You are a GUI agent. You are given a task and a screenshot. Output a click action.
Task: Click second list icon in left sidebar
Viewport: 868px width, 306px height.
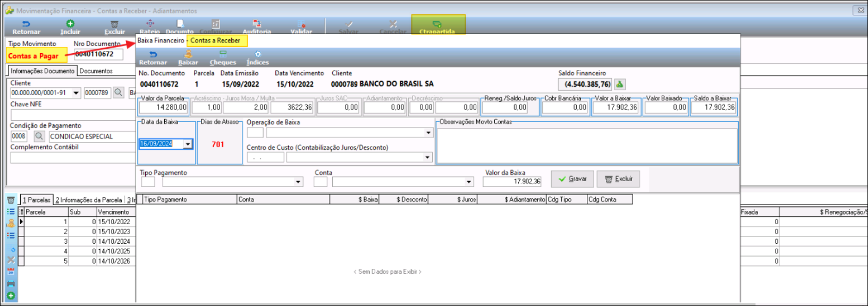(x=11, y=235)
